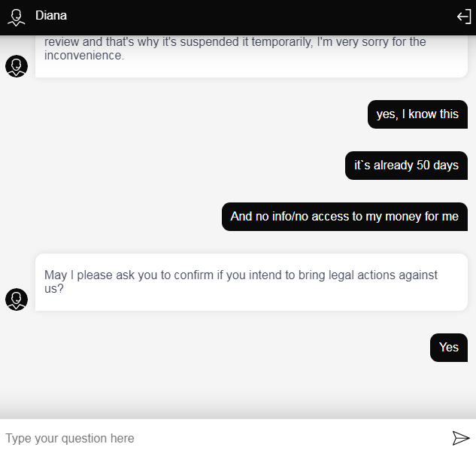
Task: Click the leave chat exit icon
Action: 464,17
